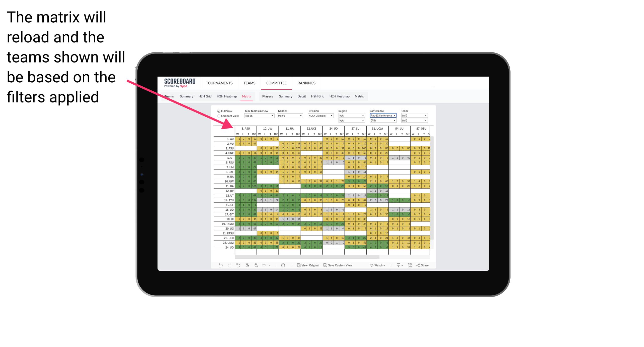The height and width of the screenshot is (347, 644).
Task: Click the TOURNAMENTS menu item
Action: tap(218, 83)
